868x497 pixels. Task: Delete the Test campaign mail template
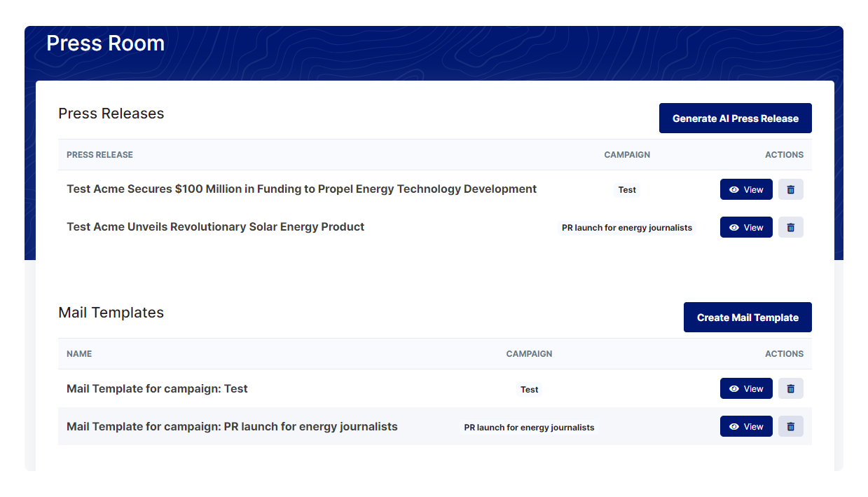[790, 388]
